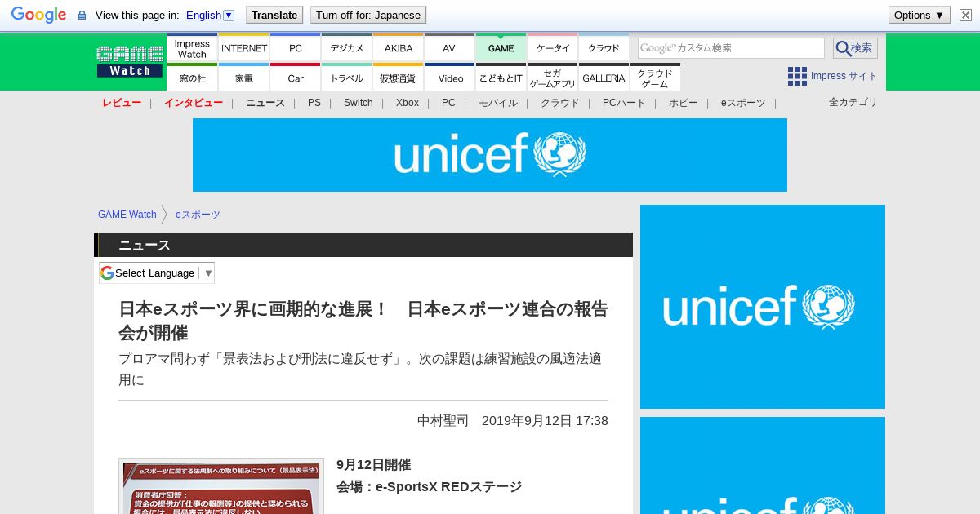Click the 会場：e-SportsX REDステージ text
This screenshot has width=980, height=514.
tap(429, 486)
